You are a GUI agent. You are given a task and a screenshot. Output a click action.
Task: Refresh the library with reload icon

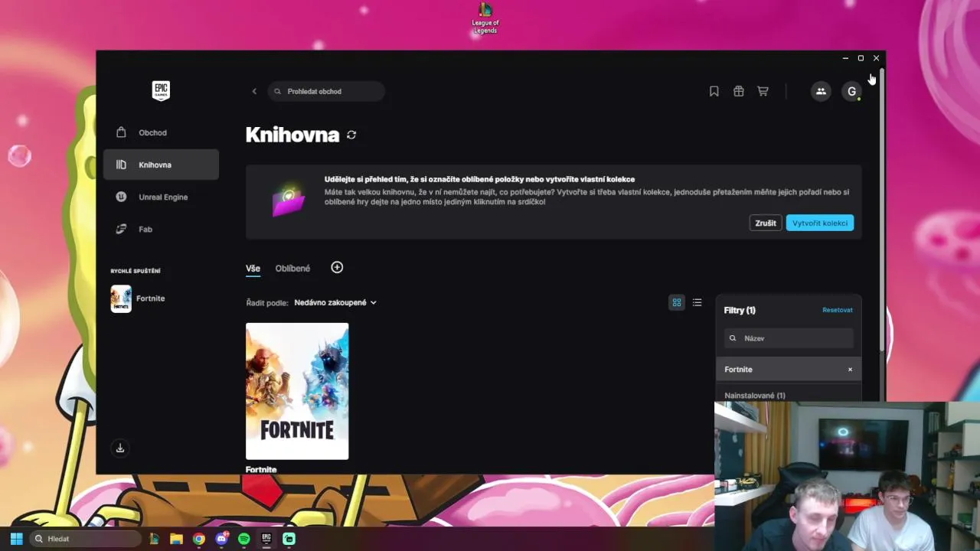351,135
